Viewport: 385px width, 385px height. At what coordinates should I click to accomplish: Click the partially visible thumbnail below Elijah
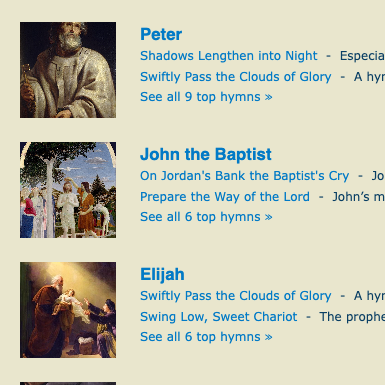pos(68,383)
